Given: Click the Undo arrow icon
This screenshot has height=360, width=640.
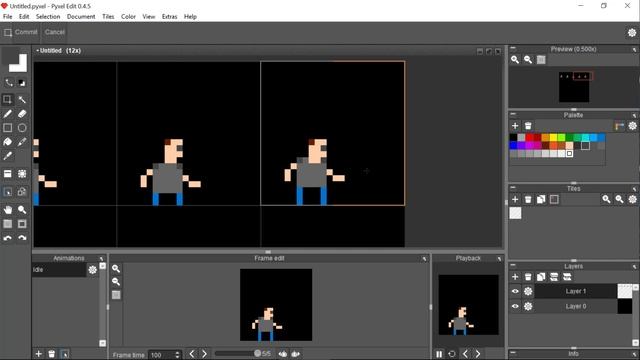Looking at the screenshot, I should point(7,238).
